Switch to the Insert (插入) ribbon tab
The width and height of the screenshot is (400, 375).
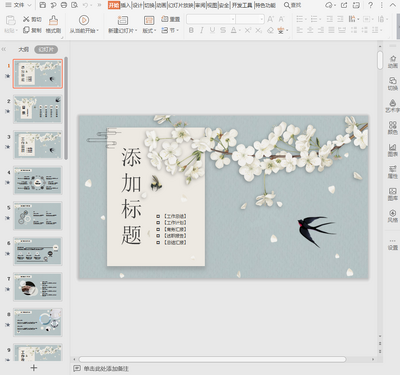125,5
